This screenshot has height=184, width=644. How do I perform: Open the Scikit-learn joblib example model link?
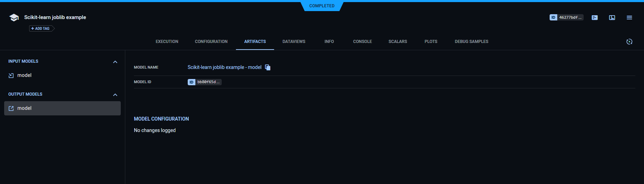click(x=224, y=67)
